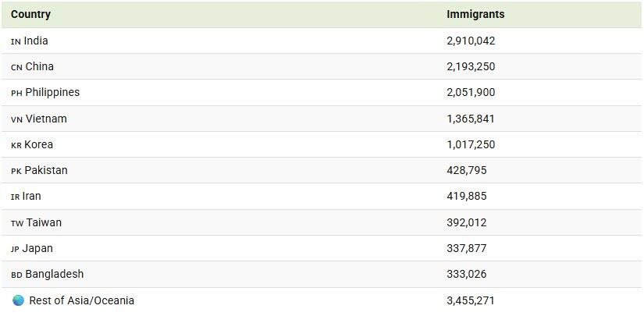Viewport: 644px width, 316px height.
Task: Click the Korea KR flag icon
Action: click(16, 145)
